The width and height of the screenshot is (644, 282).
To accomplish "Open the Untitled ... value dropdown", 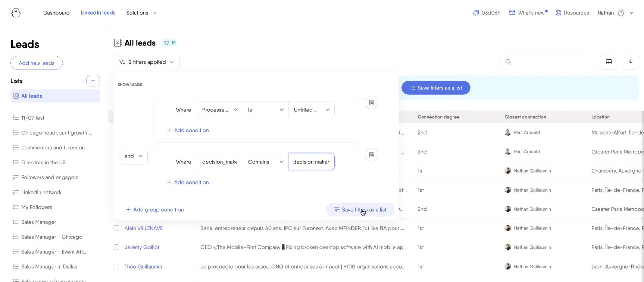I will [x=312, y=110].
